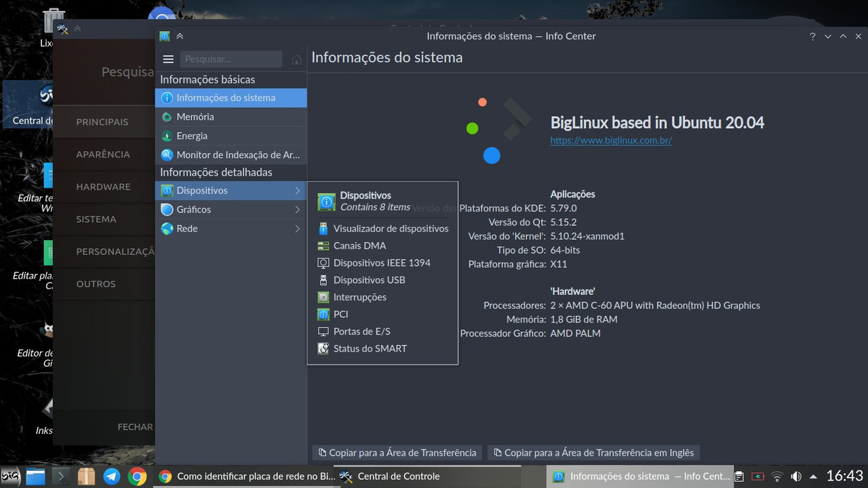Click the 'BigLinux based in Ubuntu 20.04' heading
Image resolution: width=868 pixels, height=488 pixels.
click(657, 123)
